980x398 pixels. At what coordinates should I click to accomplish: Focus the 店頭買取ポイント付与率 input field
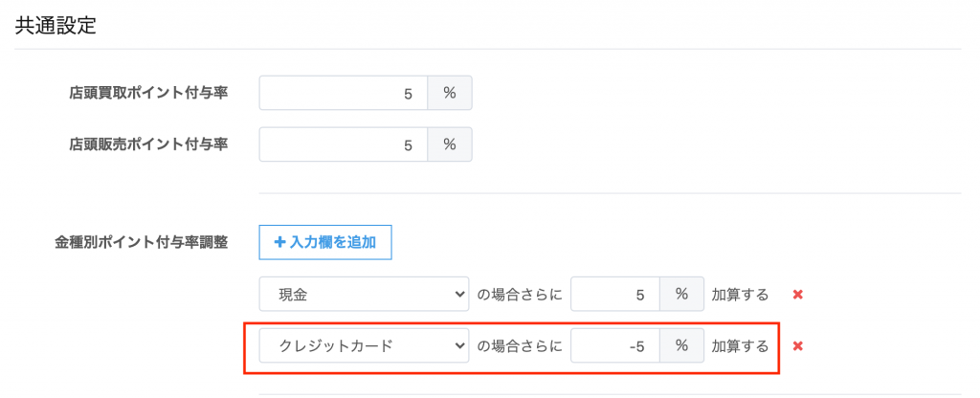[344, 94]
